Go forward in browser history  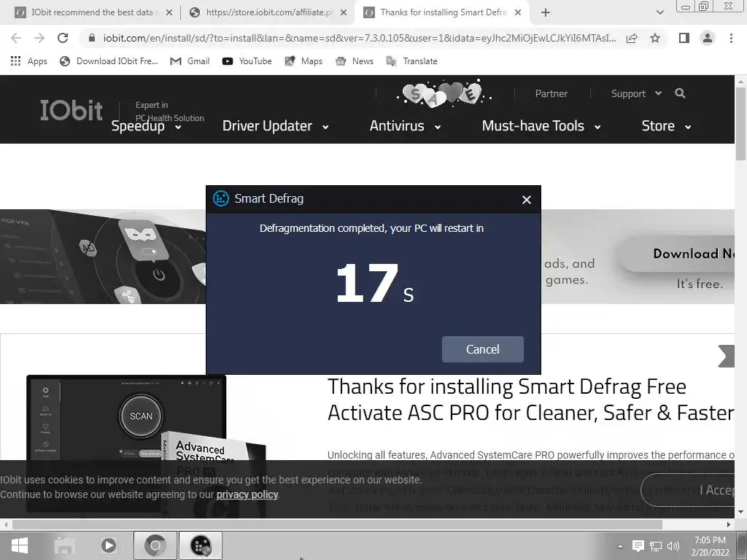(x=39, y=38)
